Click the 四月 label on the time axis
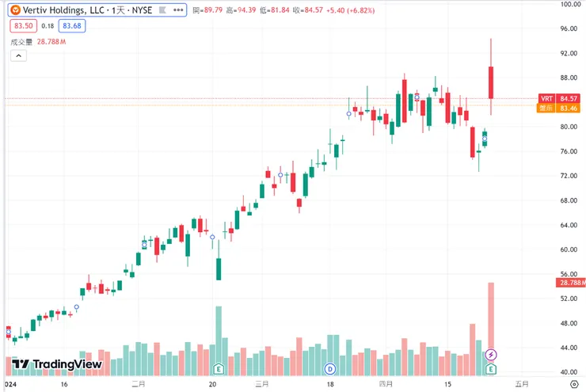 coord(386,382)
